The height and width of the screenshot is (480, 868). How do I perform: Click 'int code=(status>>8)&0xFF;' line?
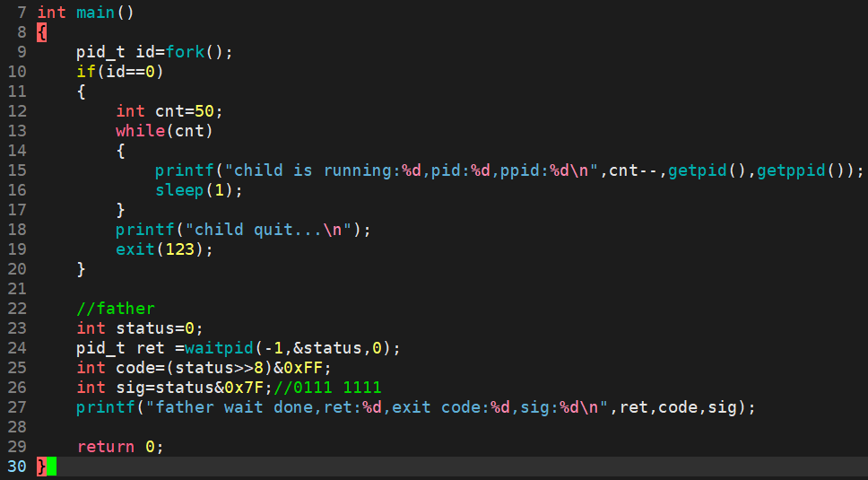click(204, 368)
